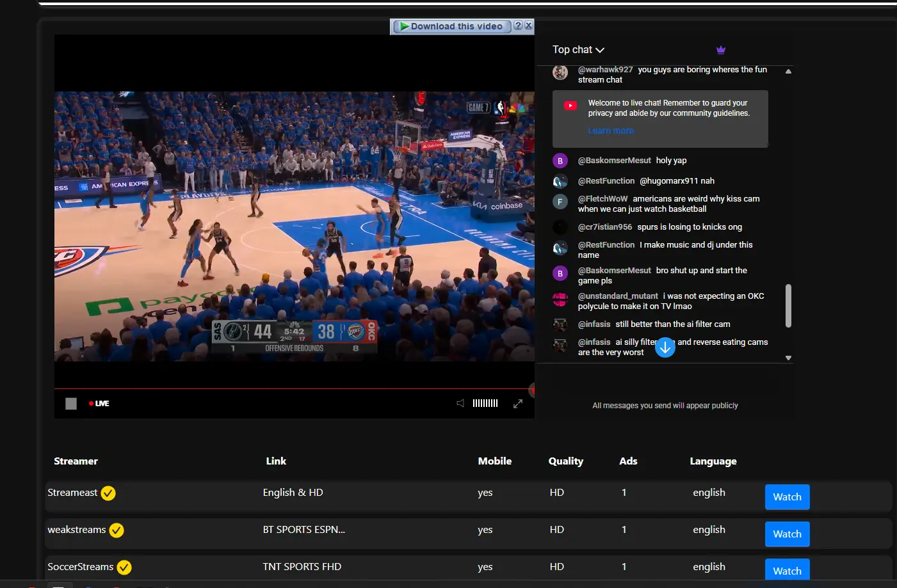
Task: Open the Learn more chat guidelines link
Action: [611, 131]
